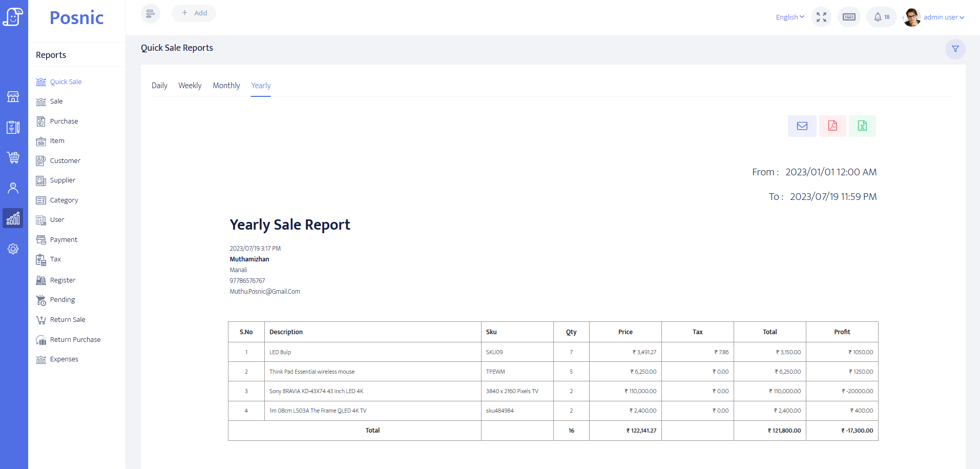The image size is (980, 469).
Task: Open the store icon in left rail
Action: point(13,97)
